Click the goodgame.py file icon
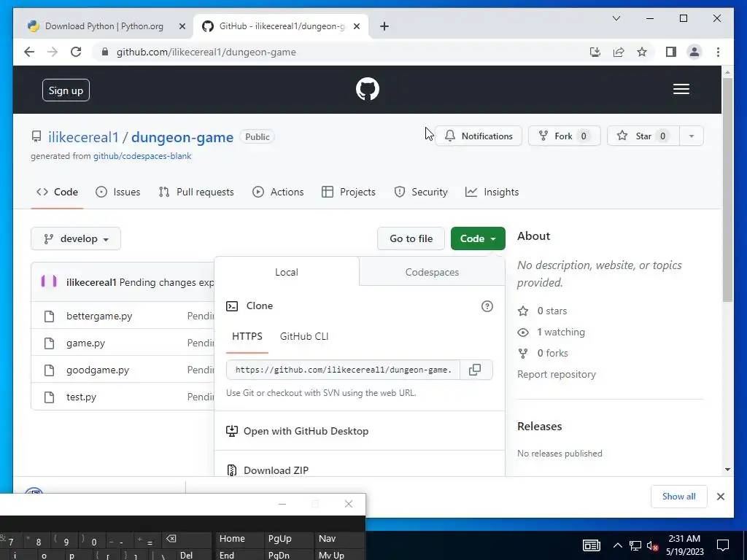Viewport: 747px width, 560px height. click(49, 370)
